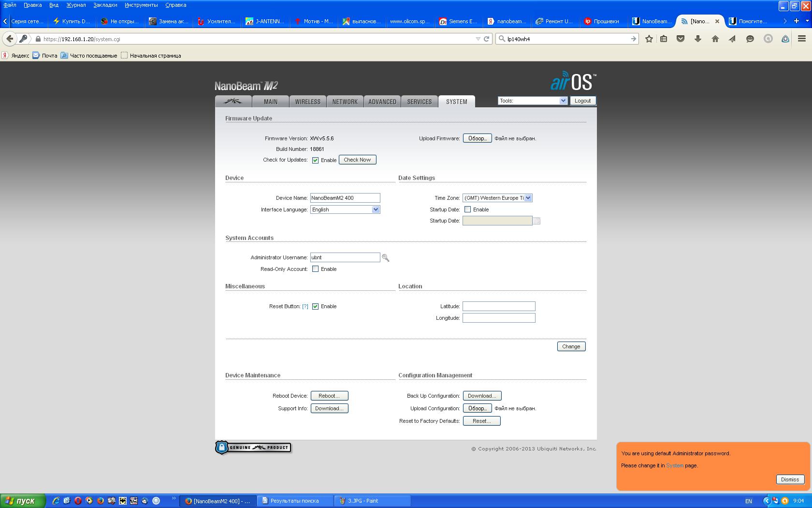Image resolution: width=812 pixels, height=508 pixels.
Task: Click the browser back arrow button
Action: coord(10,39)
